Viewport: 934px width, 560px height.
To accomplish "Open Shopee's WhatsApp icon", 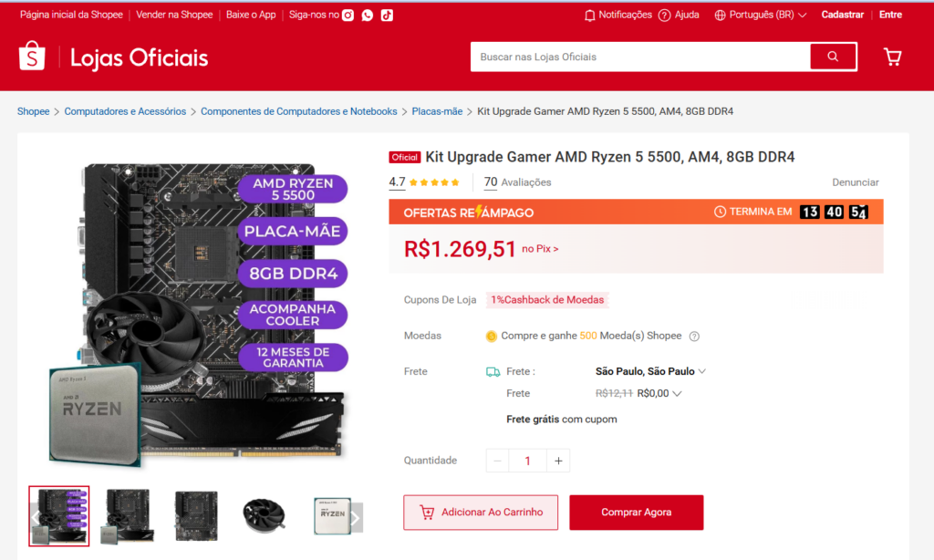I will (x=368, y=15).
